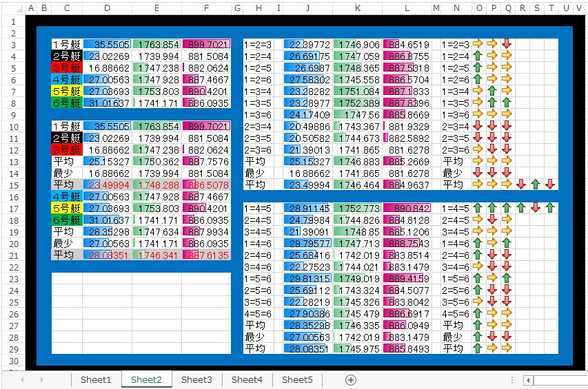Click the Select All corner triangle
The image size is (588, 389).
click(x=14, y=9)
